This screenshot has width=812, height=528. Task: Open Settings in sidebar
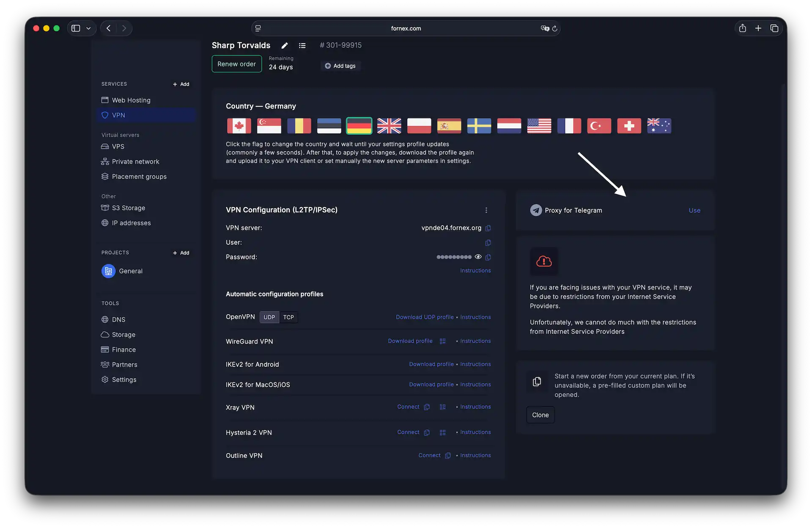point(146,379)
